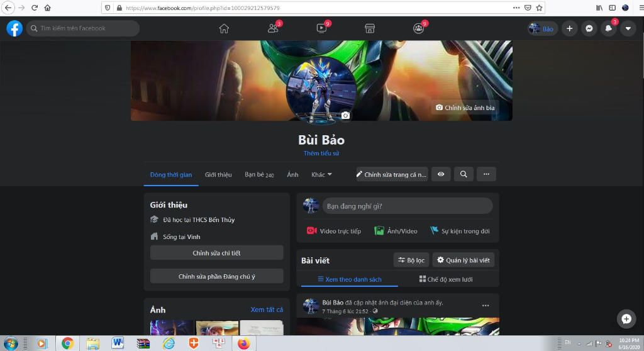The width and height of the screenshot is (644, 351).
Task: Click Video trực tiếp option
Action: pos(334,231)
